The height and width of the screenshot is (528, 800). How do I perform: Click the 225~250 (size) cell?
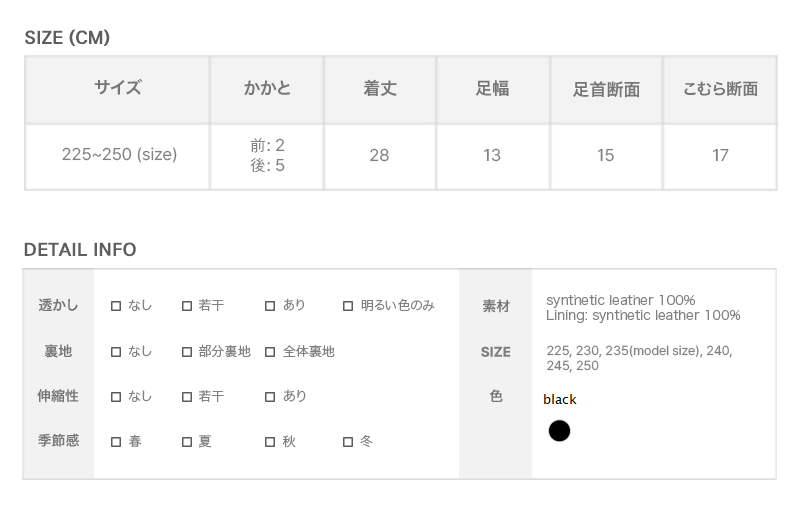click(x=118, y=155)
